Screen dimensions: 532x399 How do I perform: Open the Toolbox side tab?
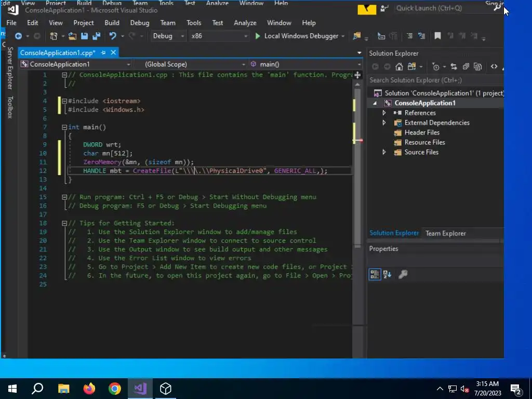[x=10, y=107]
